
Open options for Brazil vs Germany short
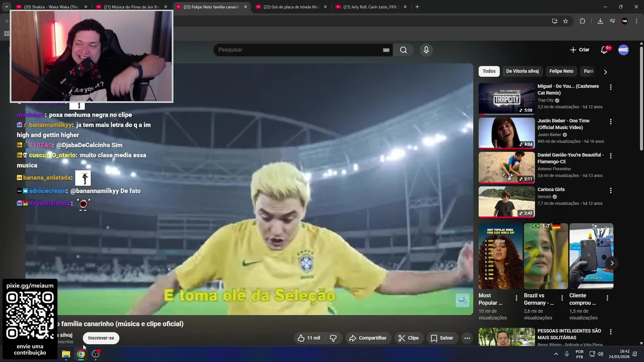pos(562,298)
